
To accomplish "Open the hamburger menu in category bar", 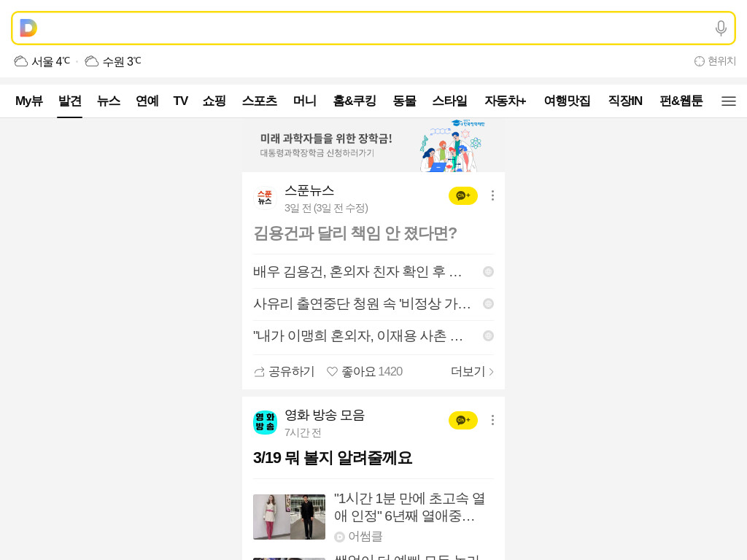I will [729, 101].
